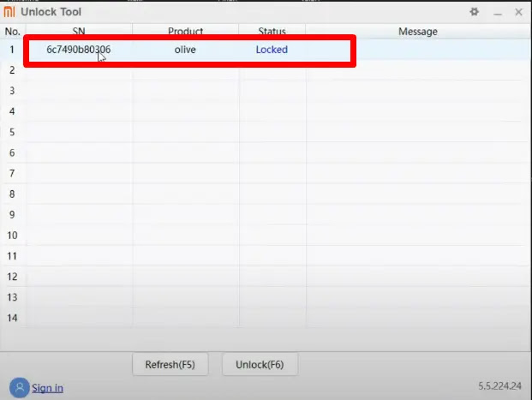Click the Locked status text

click(272, 50)
